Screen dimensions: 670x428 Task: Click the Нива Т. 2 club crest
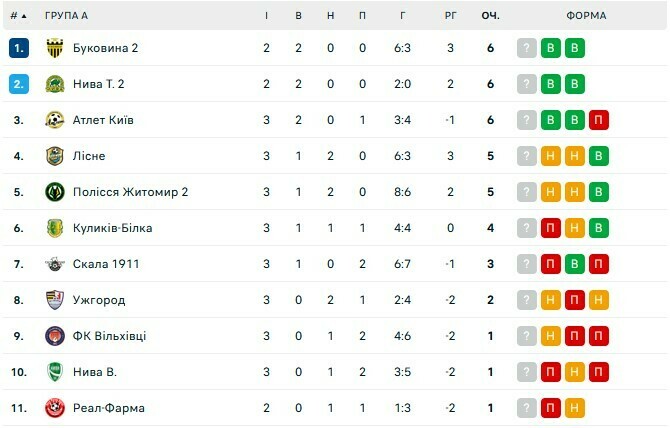(x=54, y=84)
